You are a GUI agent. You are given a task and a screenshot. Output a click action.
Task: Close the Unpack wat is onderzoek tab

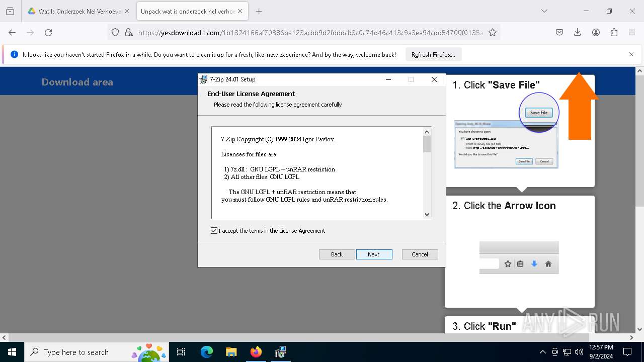point(239,11)
